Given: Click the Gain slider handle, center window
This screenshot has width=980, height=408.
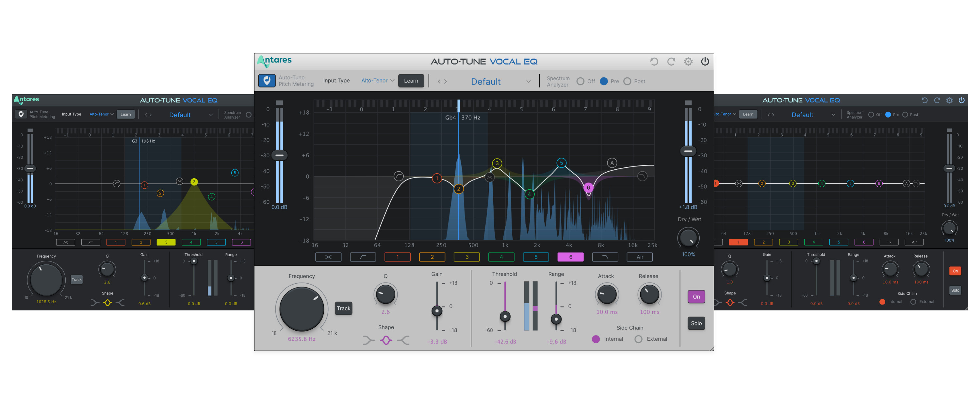Looking at the screenshot, I should [437, 311].
